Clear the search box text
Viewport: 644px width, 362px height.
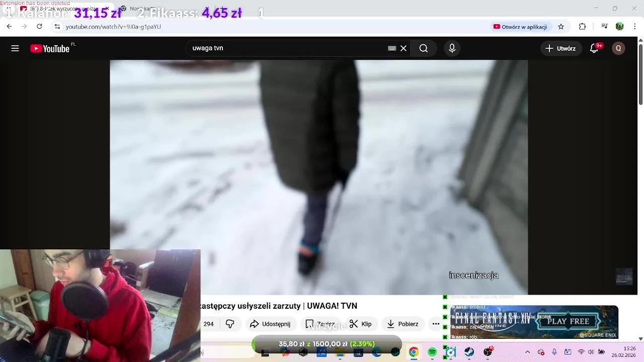[404, 48]
